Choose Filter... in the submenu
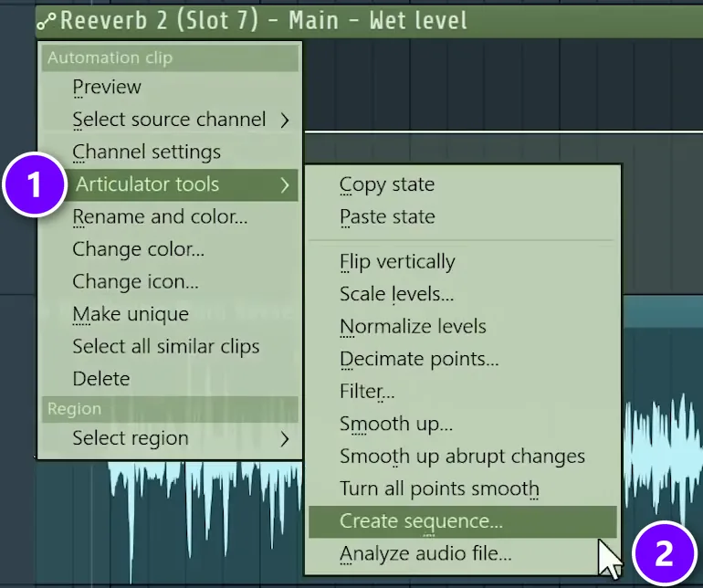This screenshot has width=703, height=588. click(x=463, y=391)
